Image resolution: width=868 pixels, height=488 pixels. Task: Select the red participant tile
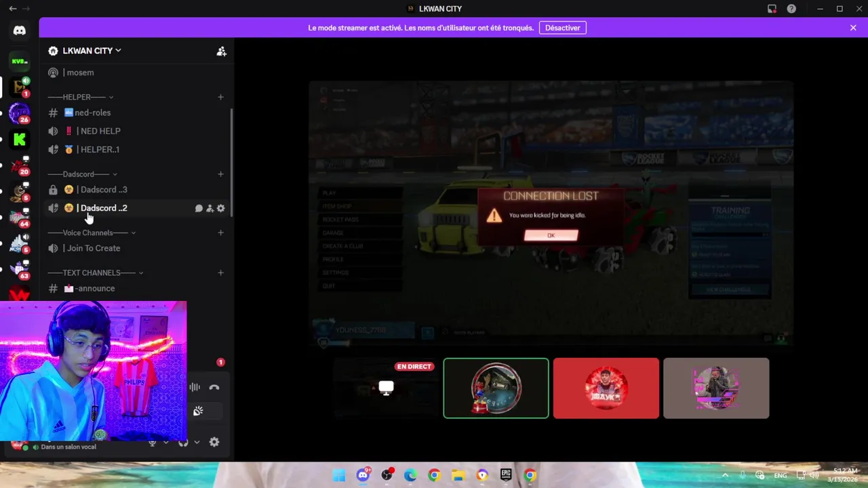pyautogui.click(x=606, y=388)
